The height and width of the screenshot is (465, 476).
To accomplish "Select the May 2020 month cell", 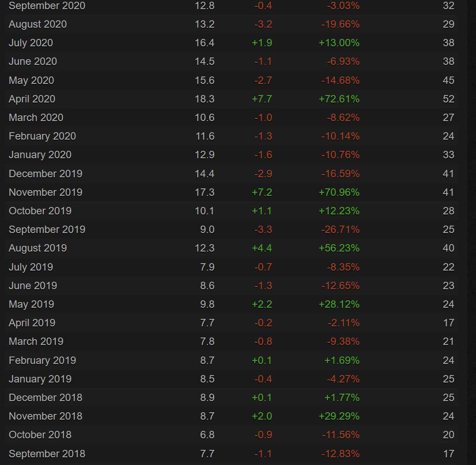I will [31, 80].
